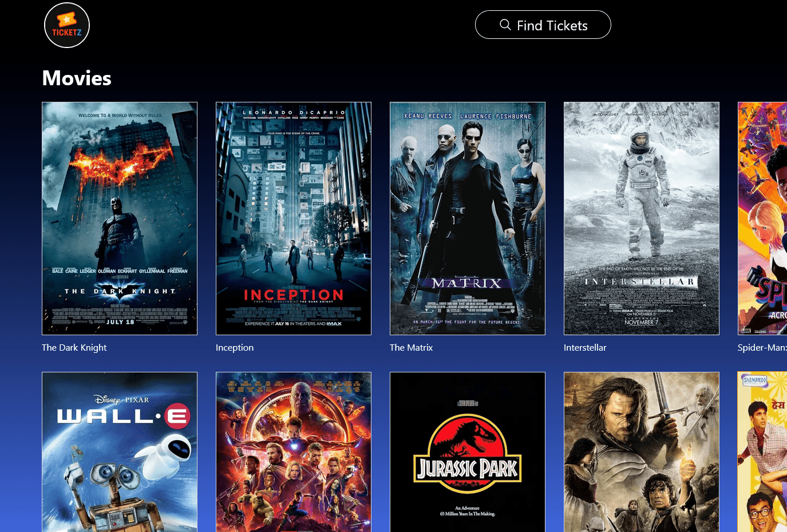Viewport: 787px width, 532px height.
Task: Click the WALL-E movie poster
Action: tap(120, 452)
